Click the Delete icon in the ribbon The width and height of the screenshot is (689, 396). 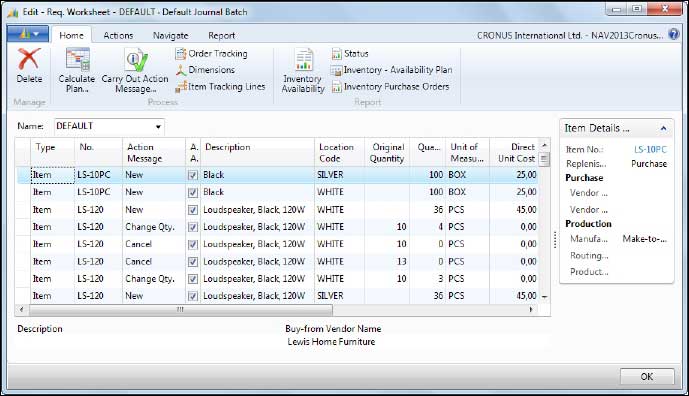tap(29, 60)
